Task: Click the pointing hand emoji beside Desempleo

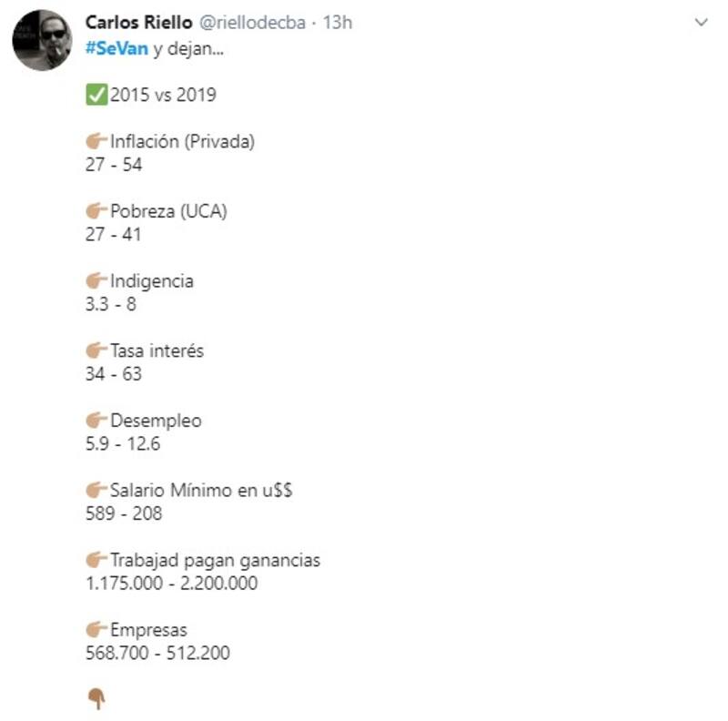Action: click(x=96, y=421)
